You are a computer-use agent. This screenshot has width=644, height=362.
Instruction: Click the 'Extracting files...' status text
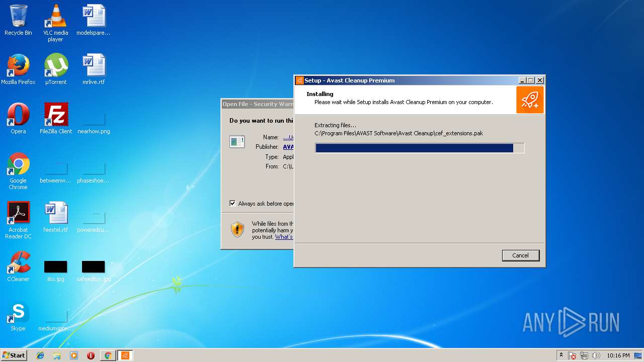pyautogui.click(x=335, y=125)
